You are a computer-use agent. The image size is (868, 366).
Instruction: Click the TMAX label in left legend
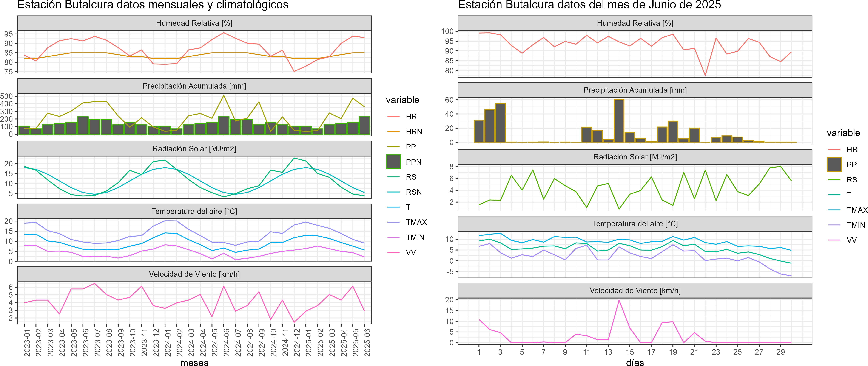(x=416, y=222)
